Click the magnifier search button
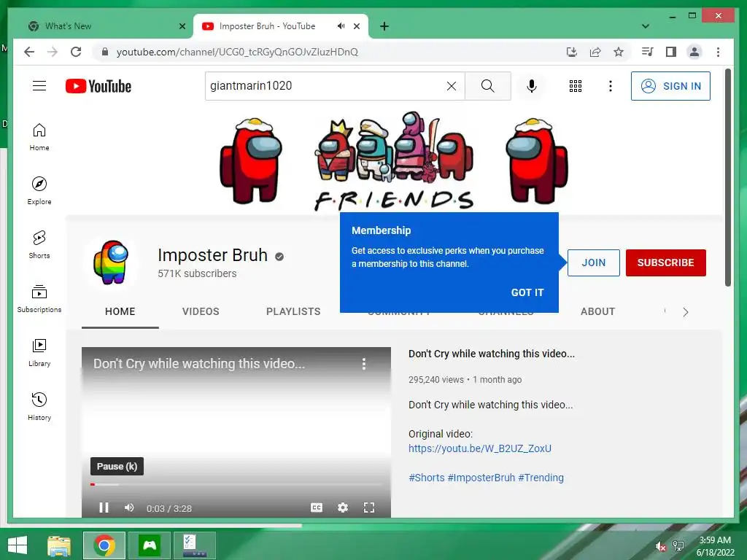 487,86
